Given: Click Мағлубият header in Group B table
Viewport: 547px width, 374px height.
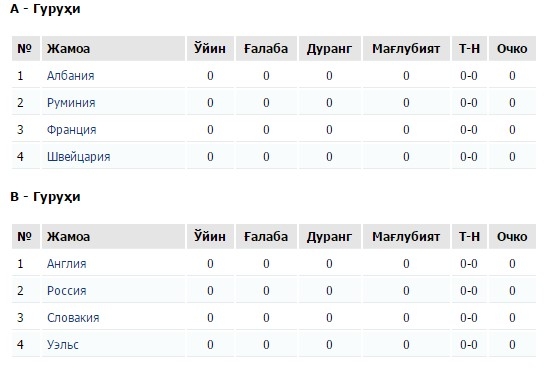Looking at the screenshot, I should [406, 237].
